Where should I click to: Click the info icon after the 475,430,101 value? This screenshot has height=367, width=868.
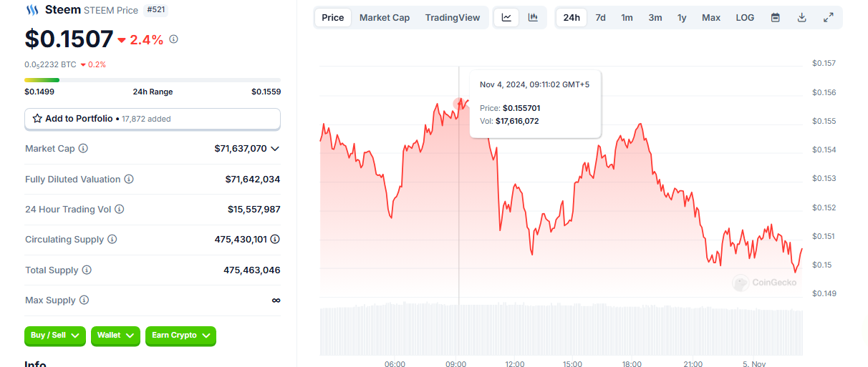point(275,240)
